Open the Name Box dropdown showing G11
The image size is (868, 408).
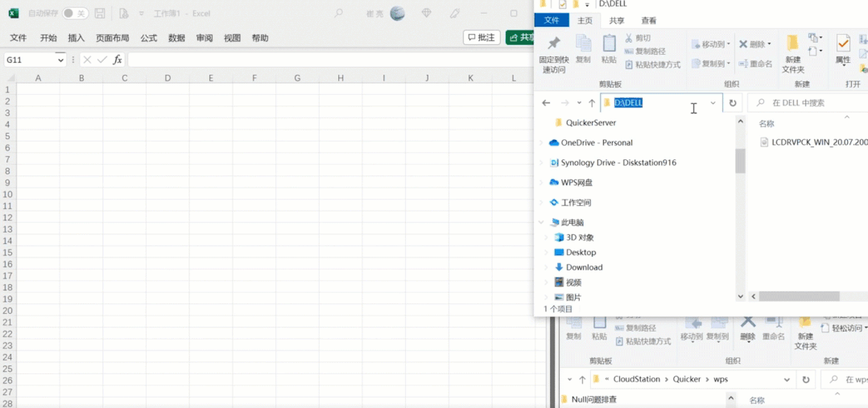point(60,60)
